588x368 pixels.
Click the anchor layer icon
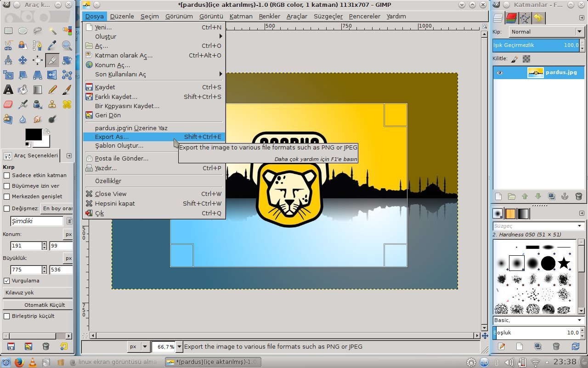coord(565,196)
